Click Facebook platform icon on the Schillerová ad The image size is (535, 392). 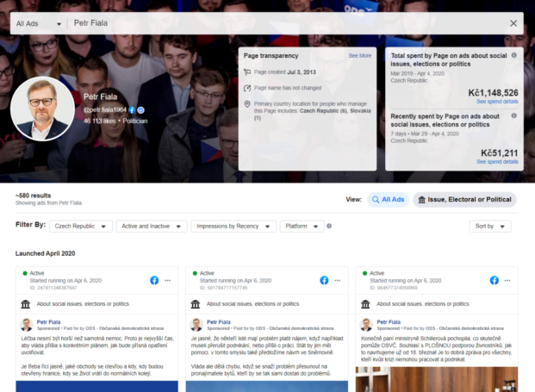(x=494, y=281)
